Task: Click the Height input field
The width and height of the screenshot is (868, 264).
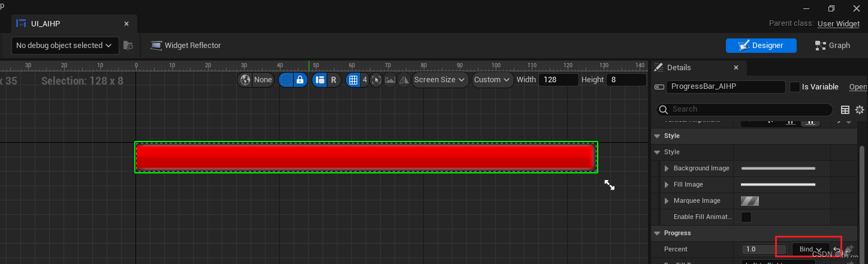Action: click(626, 79)
